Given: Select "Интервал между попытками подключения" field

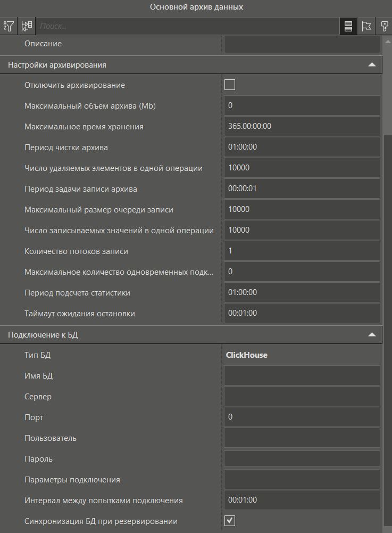Looking at the screenshot, I should [x=302, y=499].
